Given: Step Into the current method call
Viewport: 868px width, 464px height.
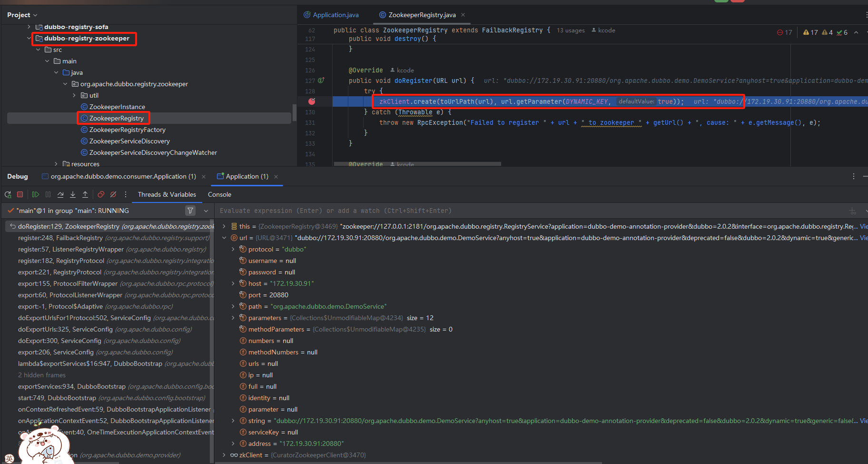Looking at the screenshot, I should (73, 194).
